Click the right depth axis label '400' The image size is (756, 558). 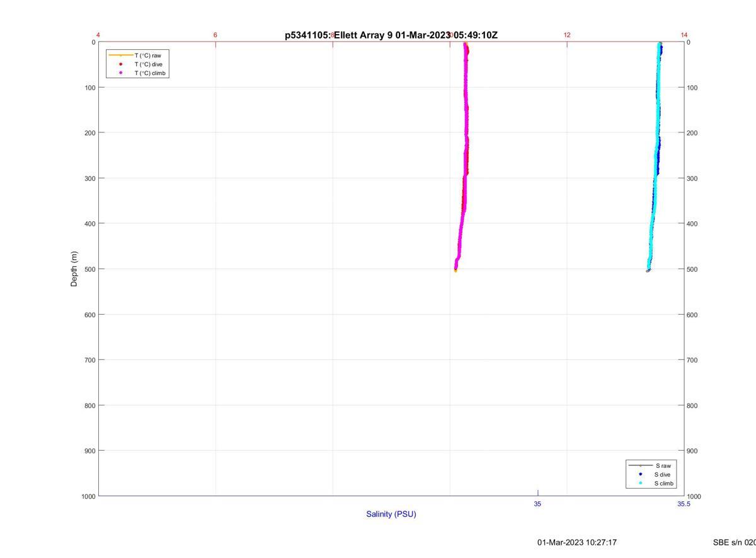point(692,224)
